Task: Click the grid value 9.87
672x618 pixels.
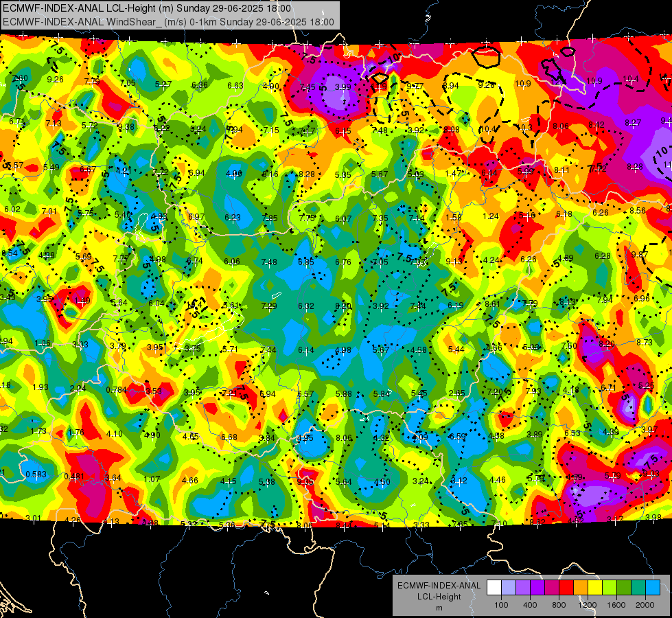Action: click(640, 254)
